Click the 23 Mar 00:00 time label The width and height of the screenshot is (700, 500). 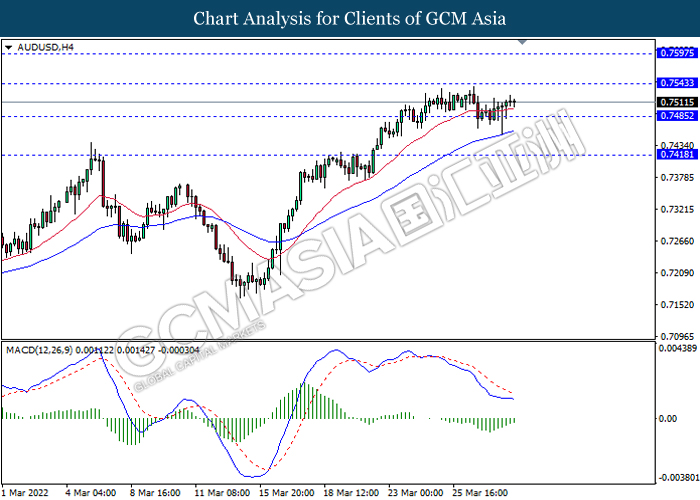(x=416, y=493)
